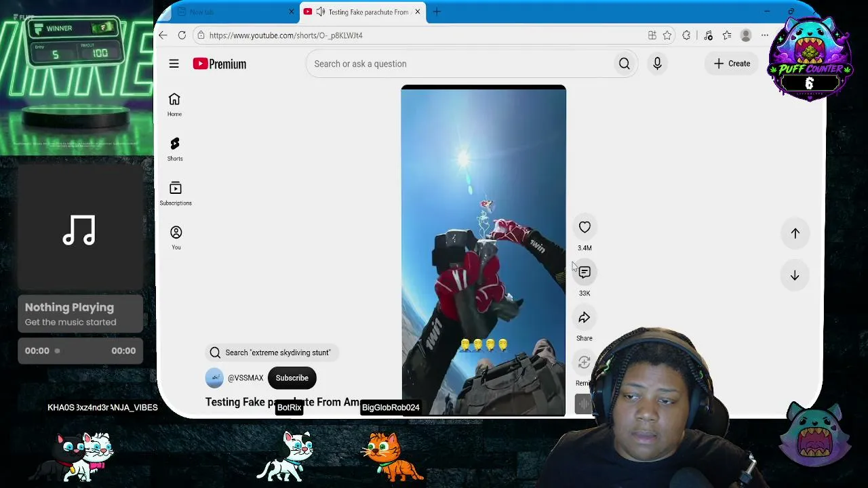Share the Short using arrow icon
The image size is (868, 488).
[x=585, y=318]
